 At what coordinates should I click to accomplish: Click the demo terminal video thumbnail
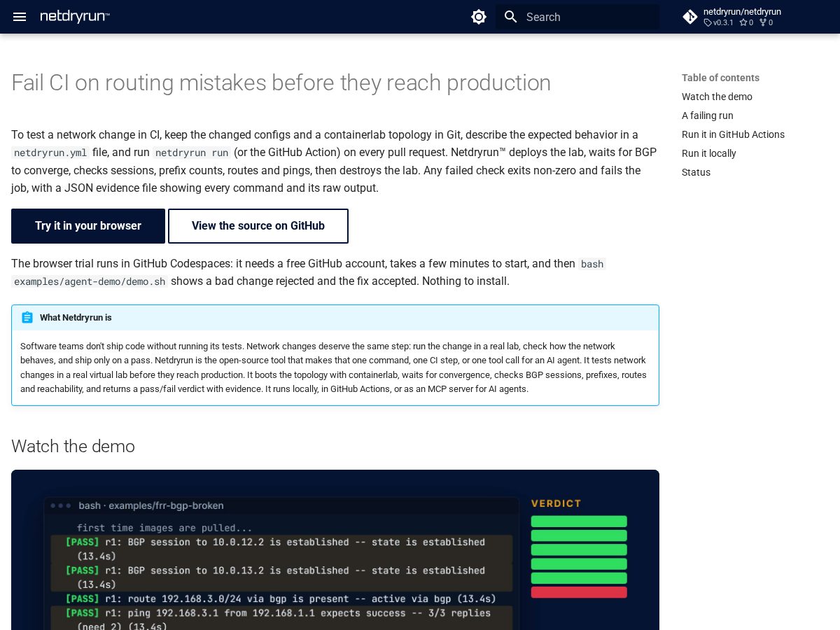click(x=335, y=549)
